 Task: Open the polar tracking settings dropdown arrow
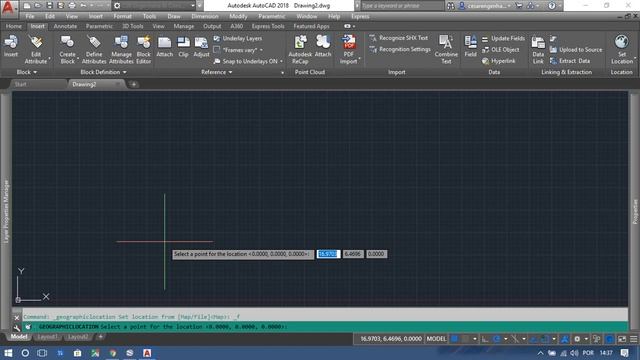click(505, 339)
